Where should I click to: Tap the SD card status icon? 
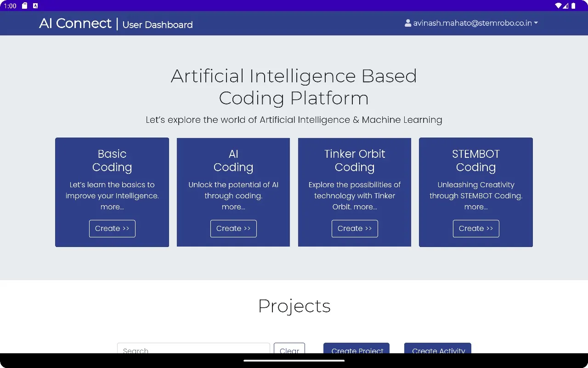25,6
